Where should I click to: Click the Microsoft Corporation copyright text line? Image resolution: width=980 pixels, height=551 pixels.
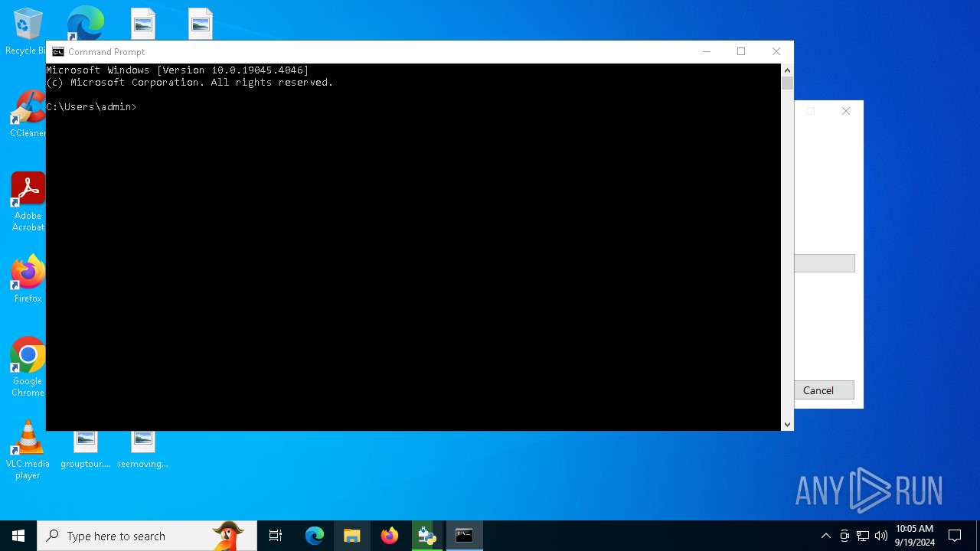tap(190, 83)
